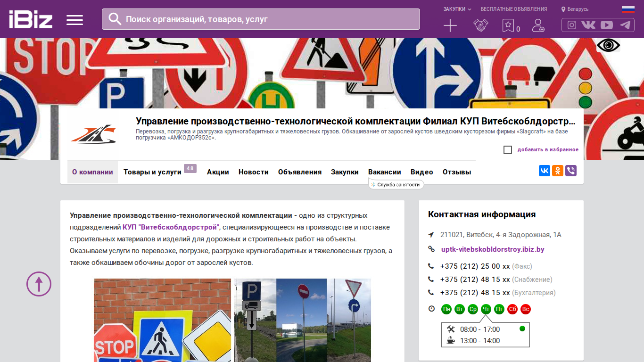Switch to the Акции tab
This screenshot has width=644, height=362.
218,172
